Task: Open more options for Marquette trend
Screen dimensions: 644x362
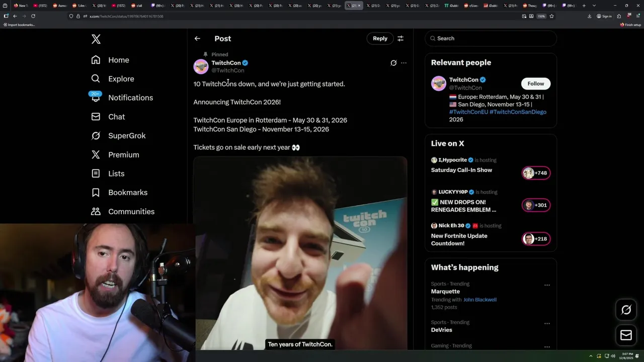Action: pos(547,285)
